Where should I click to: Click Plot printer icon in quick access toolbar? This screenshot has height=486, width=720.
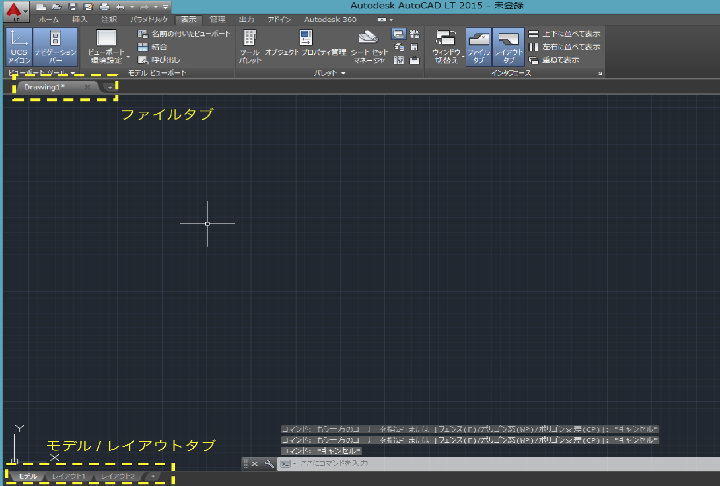[104, 7]
